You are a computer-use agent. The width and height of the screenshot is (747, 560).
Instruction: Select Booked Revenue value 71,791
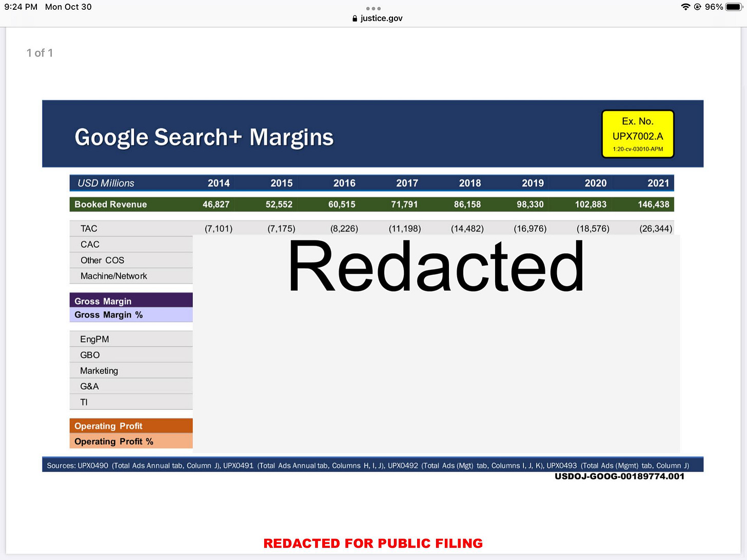tap(404, 204)
